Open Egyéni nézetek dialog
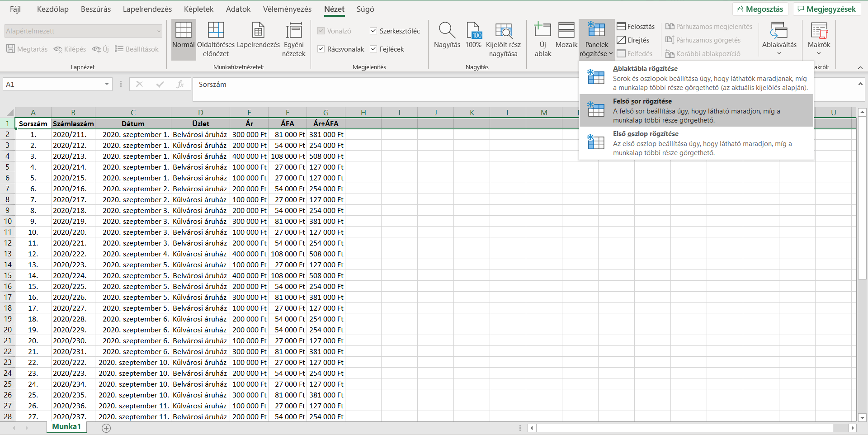Image resolution: width=868 pixels, height=435 pixels. (294, 40)
